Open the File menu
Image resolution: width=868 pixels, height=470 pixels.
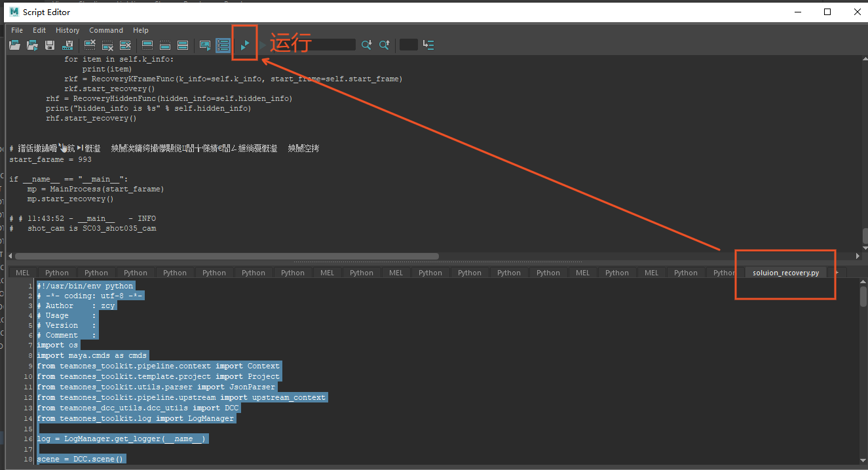pos(17,30)
